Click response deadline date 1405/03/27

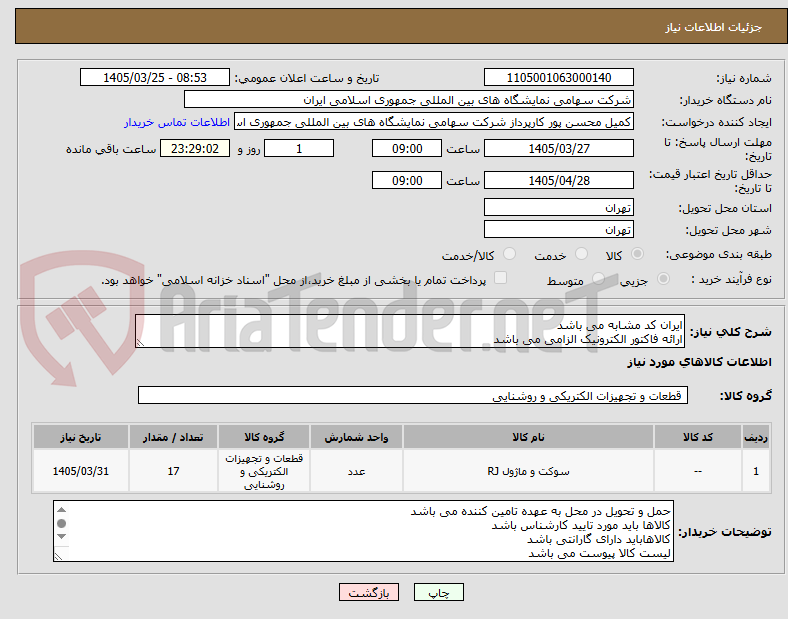(x=558, y=148)
